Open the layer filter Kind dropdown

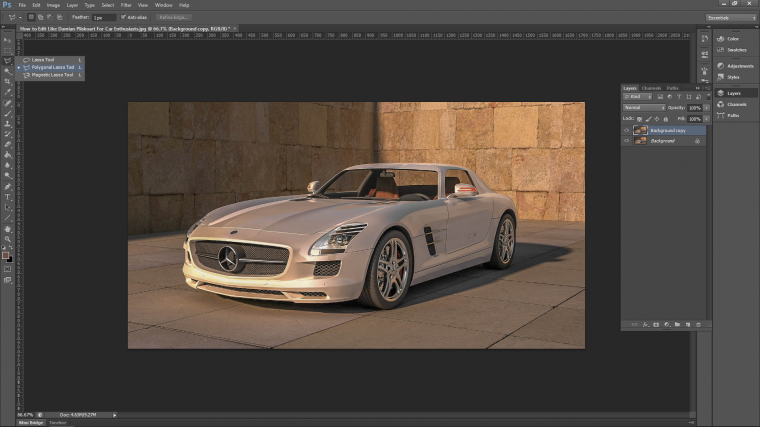[x=637, y=97]
